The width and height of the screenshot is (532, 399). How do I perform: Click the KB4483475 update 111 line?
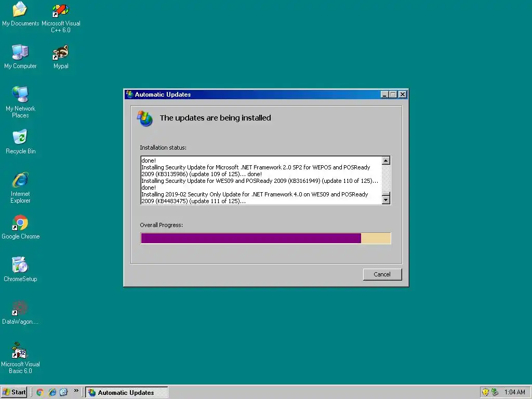click(x=255, y=198)
